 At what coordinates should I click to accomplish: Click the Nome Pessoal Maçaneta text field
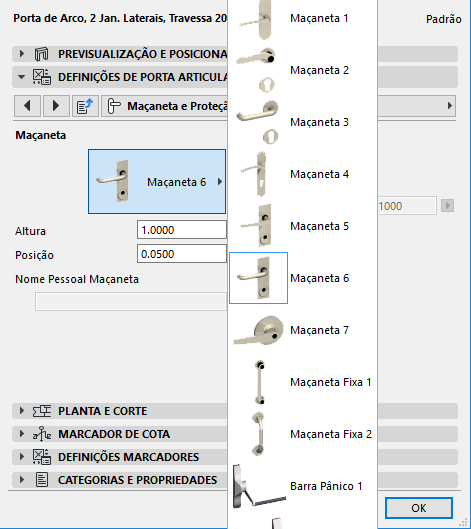pos(131,302)
